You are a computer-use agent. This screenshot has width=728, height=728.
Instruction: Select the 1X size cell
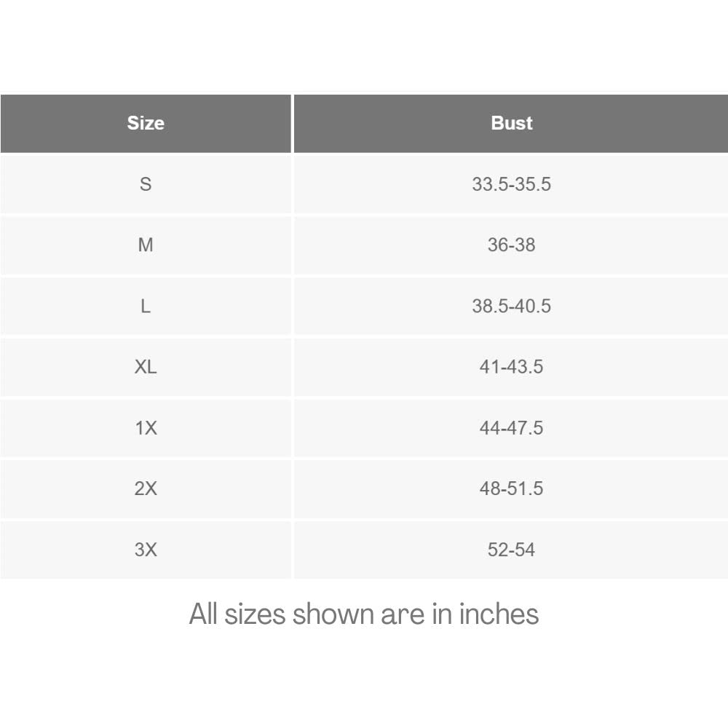[x=146, y=428]
